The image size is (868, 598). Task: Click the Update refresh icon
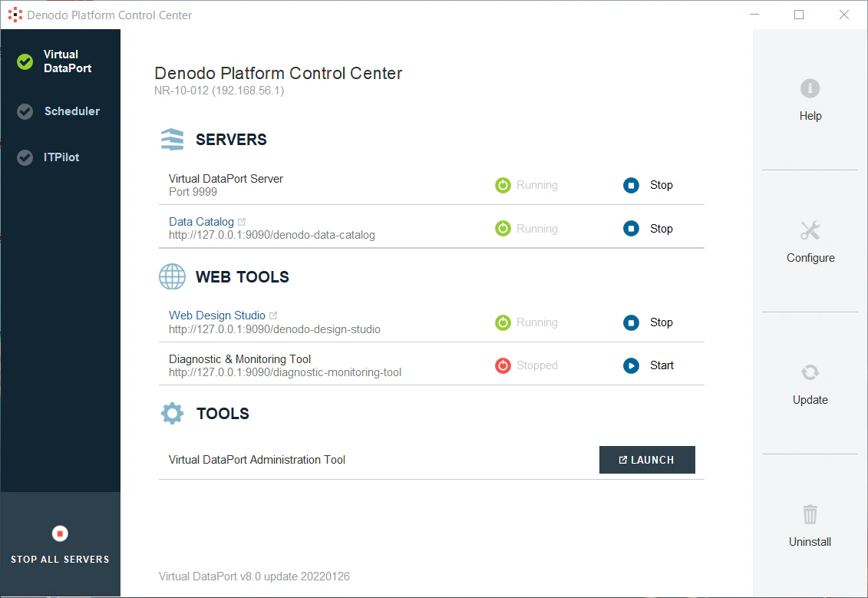[x=810, y=372]
